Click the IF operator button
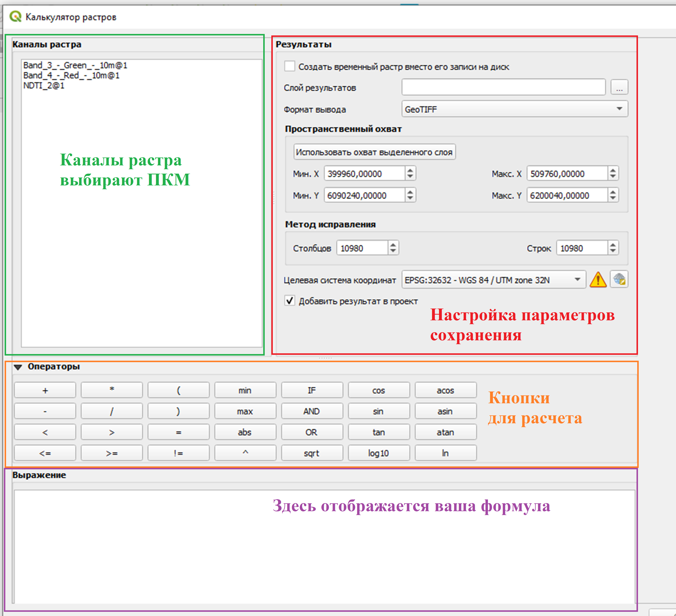Viewport: 676px width, 616px height. 312,390
